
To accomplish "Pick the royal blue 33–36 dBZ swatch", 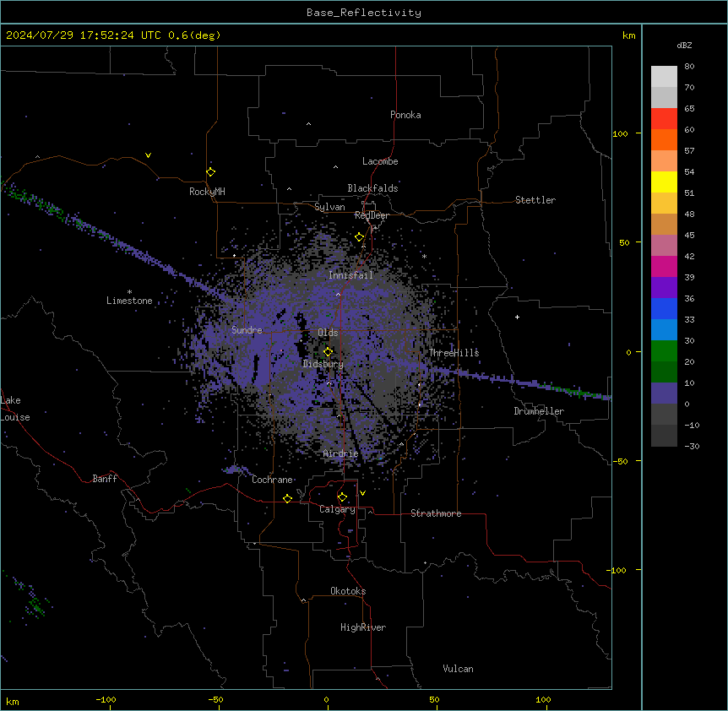I will tap(664, 308).
